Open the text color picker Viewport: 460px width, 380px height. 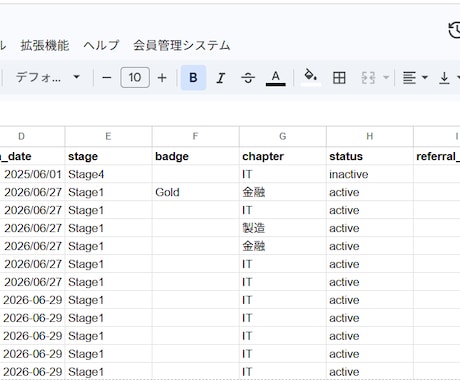click(276, 78)
